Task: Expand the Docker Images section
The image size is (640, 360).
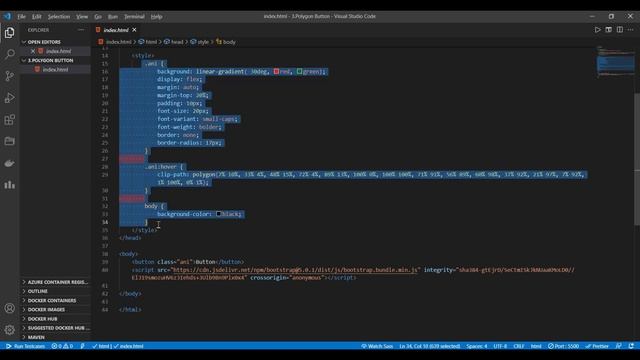Action: pyautogui.click(x=55, y=309)
